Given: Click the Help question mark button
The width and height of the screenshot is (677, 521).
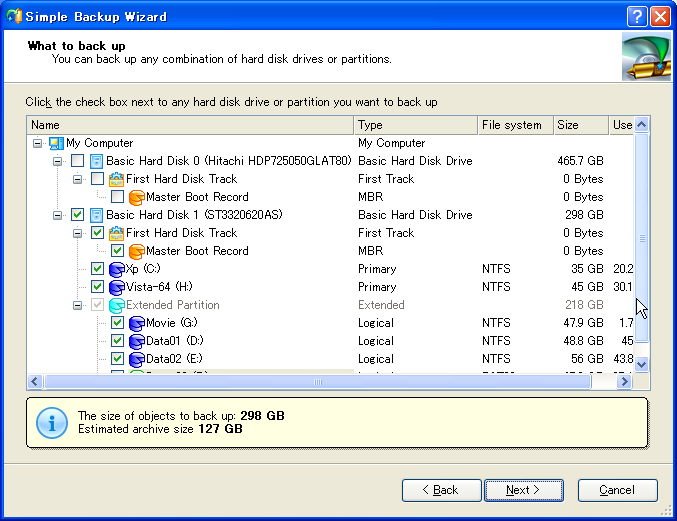Looking at the screenshot, I should point(637,17).
